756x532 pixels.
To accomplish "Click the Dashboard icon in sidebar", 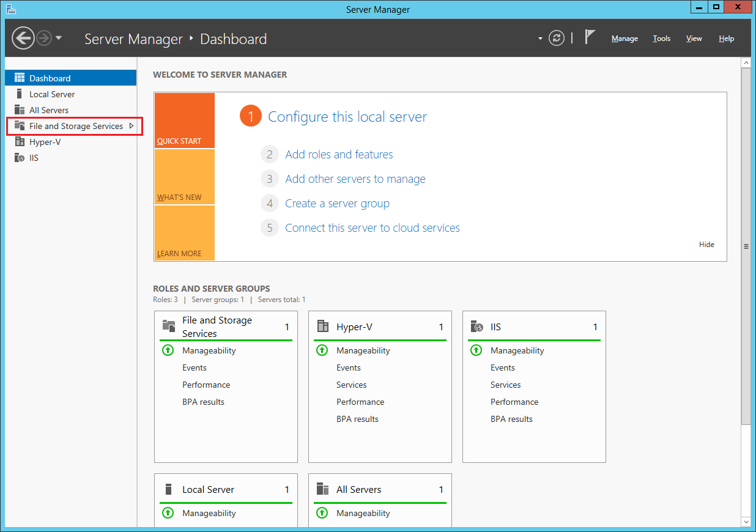I will tap(19, 78).
